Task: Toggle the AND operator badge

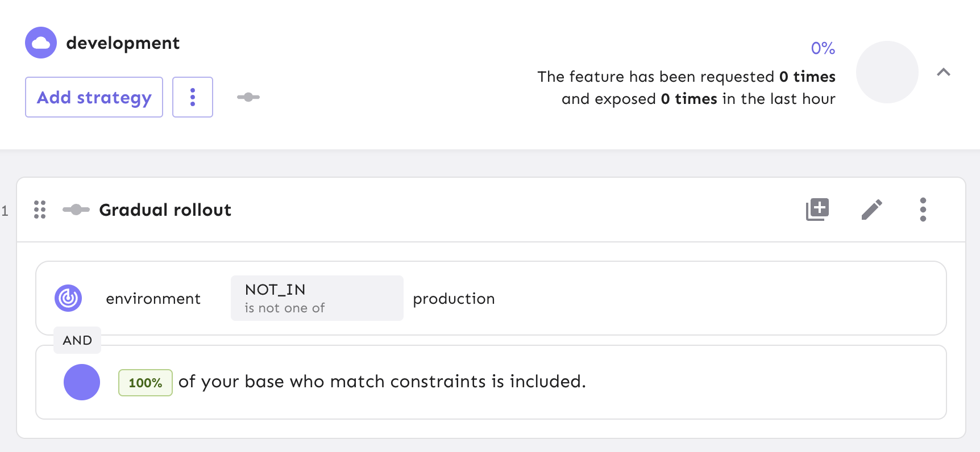Action: pos(77,340)
